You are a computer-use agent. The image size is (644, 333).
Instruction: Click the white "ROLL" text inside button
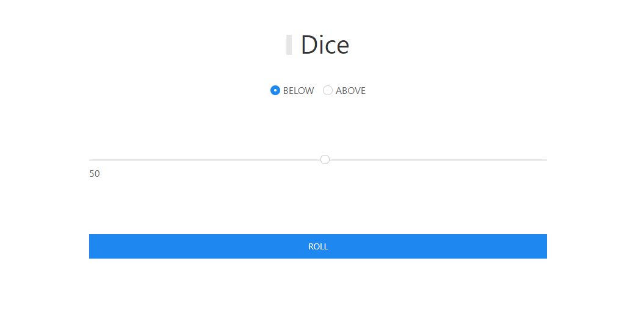(318, 246)
